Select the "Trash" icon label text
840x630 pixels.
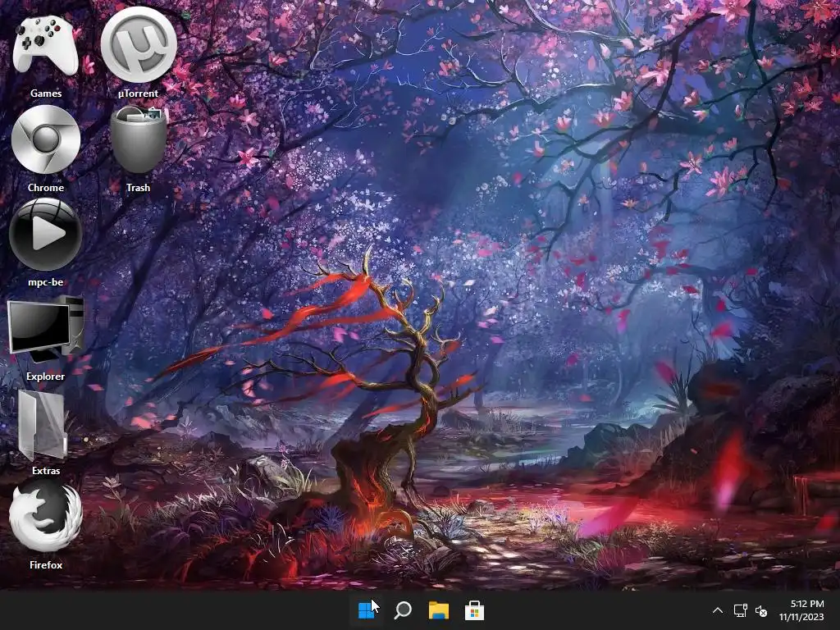click(138, 188)
